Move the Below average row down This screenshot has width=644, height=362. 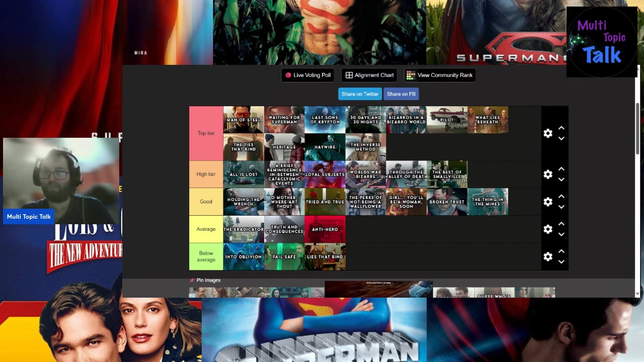561,261
